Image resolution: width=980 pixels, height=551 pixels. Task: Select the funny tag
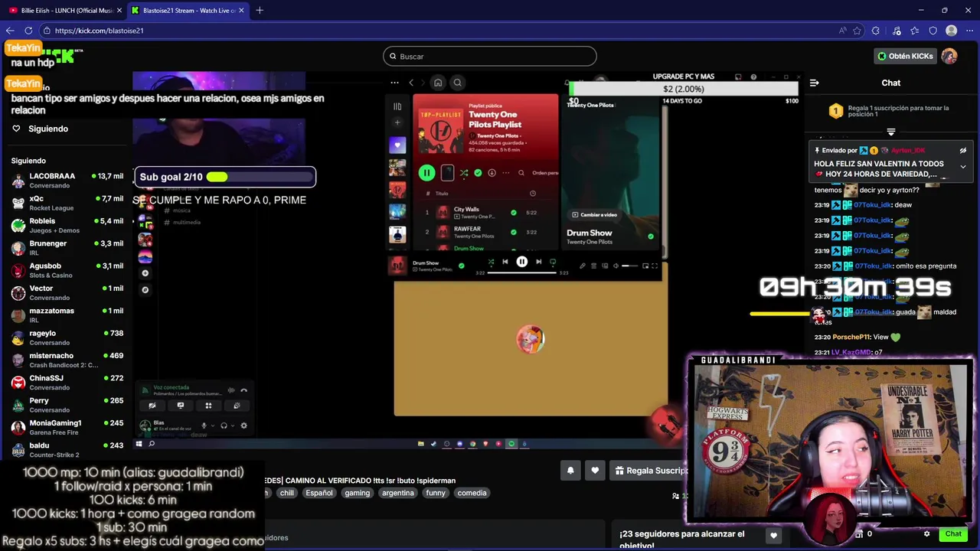pyautogui.click(x=436, y=493)
